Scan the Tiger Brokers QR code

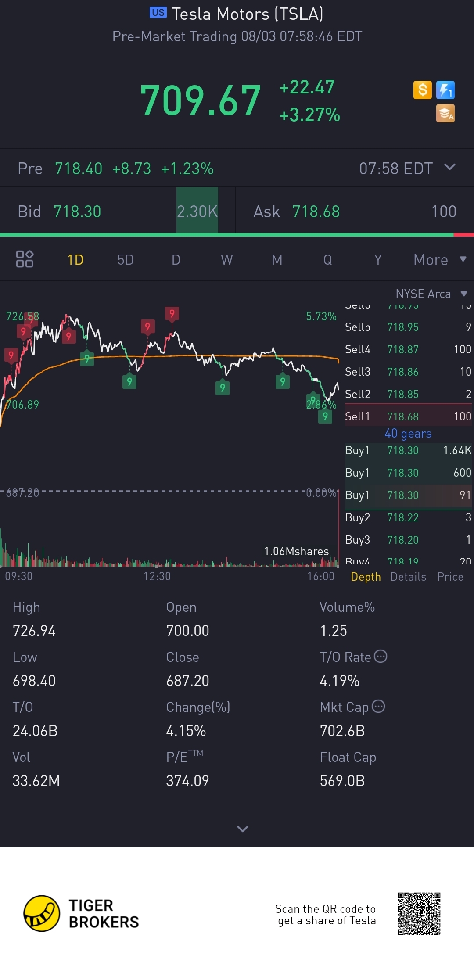419,913
